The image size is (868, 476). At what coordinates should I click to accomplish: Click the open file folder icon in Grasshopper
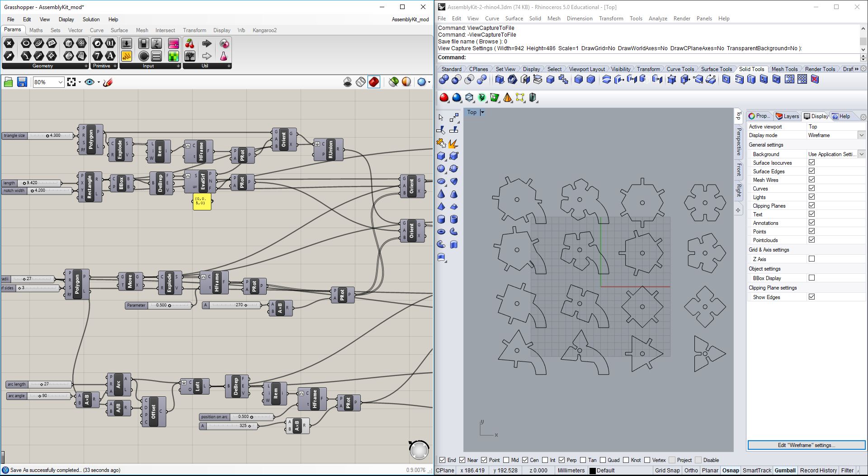[8, 82]
